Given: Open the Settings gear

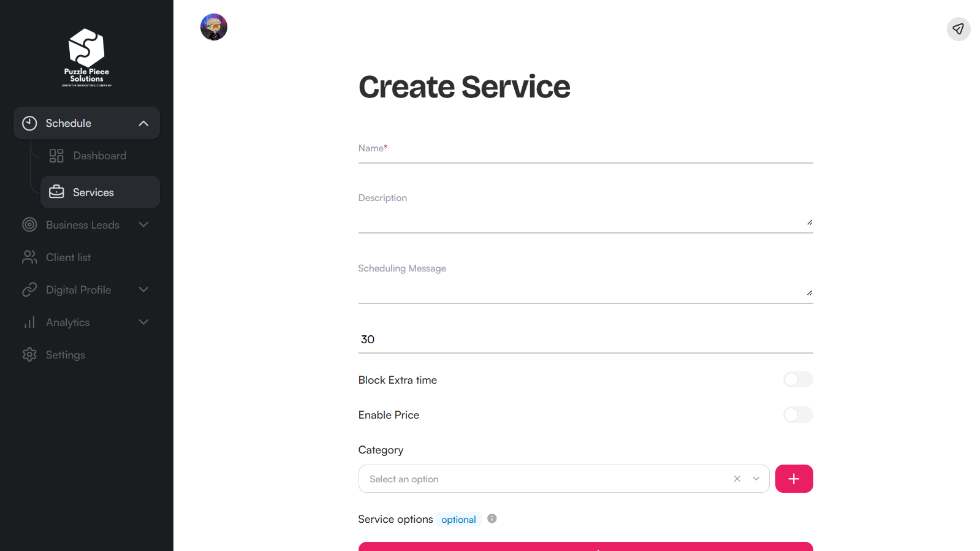Looking at the screenshot, I should tap(29, 354).
